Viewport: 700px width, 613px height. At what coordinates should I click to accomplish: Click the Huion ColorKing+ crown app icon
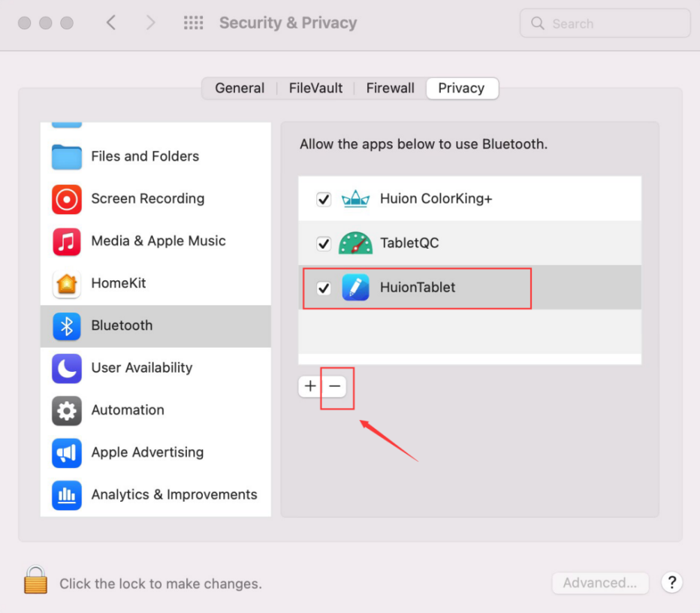tap(355, 198)
